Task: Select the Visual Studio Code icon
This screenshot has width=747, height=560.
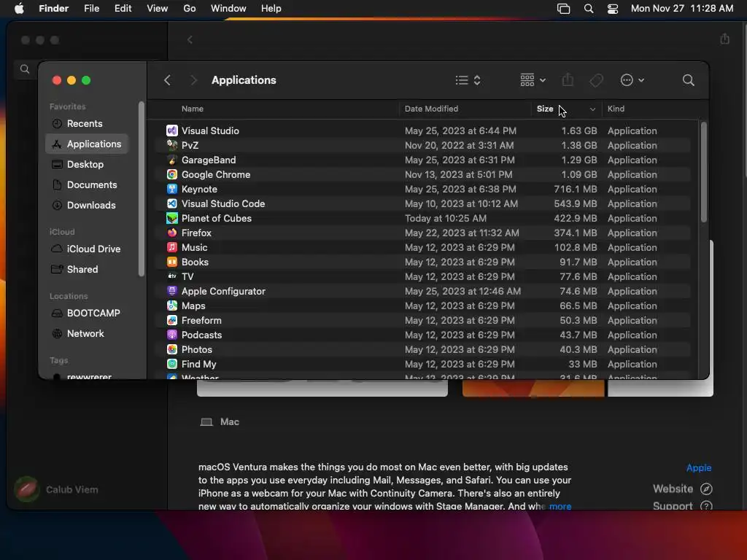Action: pos(172,204)
